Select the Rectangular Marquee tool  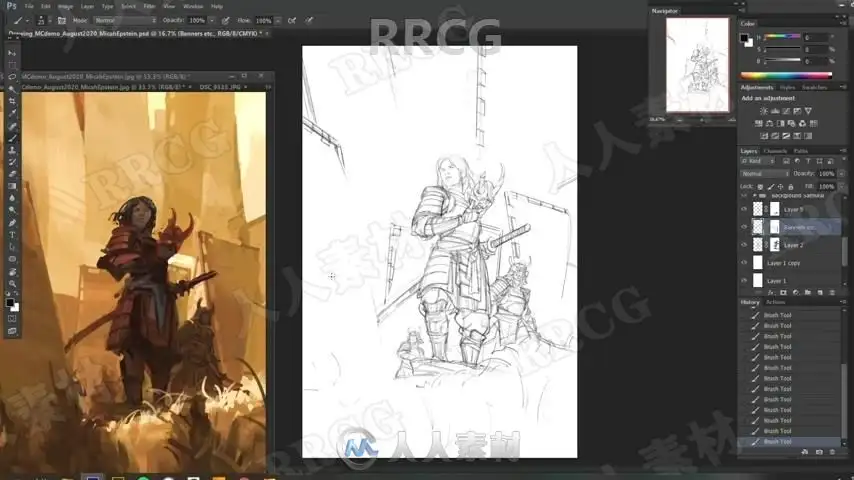[x=12, y=65]
